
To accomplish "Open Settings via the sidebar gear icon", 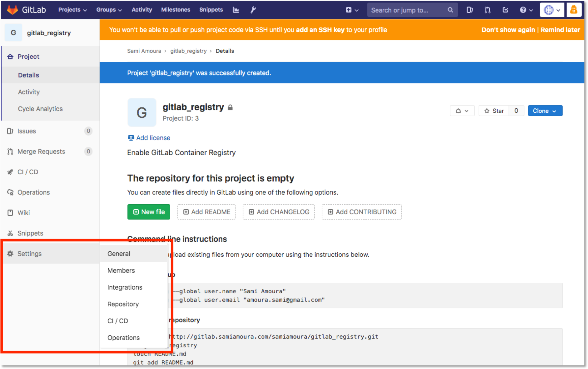I will tap(10, 253).
